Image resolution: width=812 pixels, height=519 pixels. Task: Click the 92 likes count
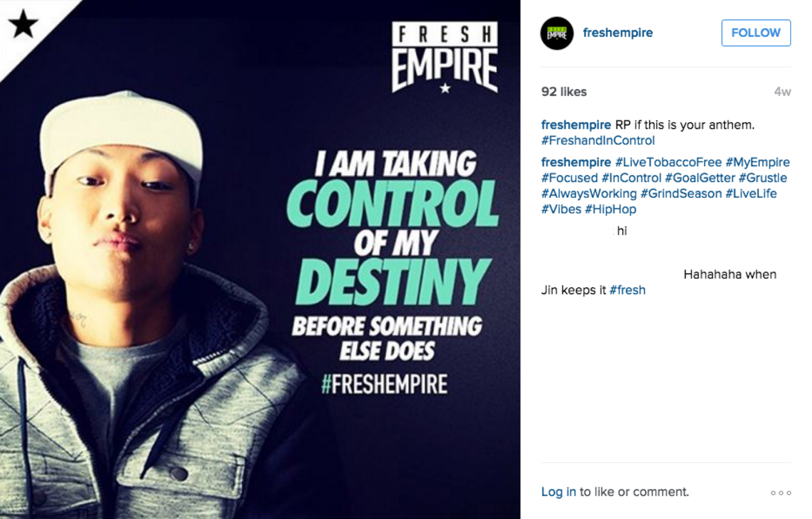[x=564, y=92]
